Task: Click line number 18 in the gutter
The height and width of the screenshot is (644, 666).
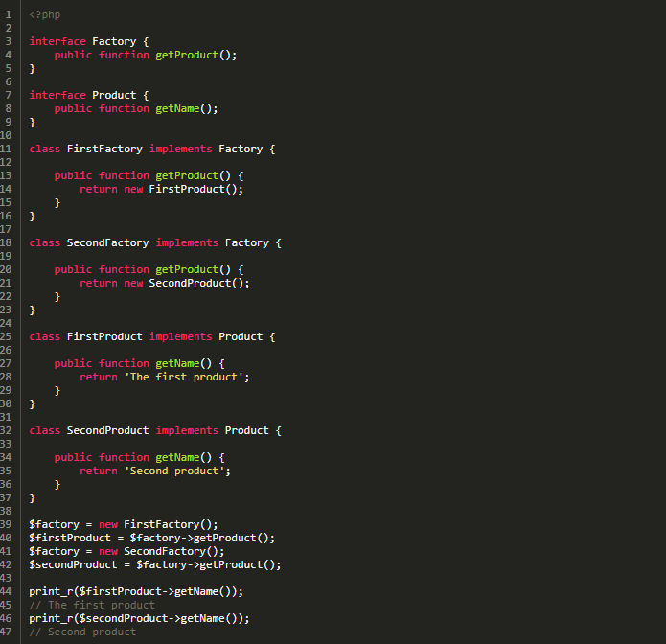Action: click(x=7, y=242)
